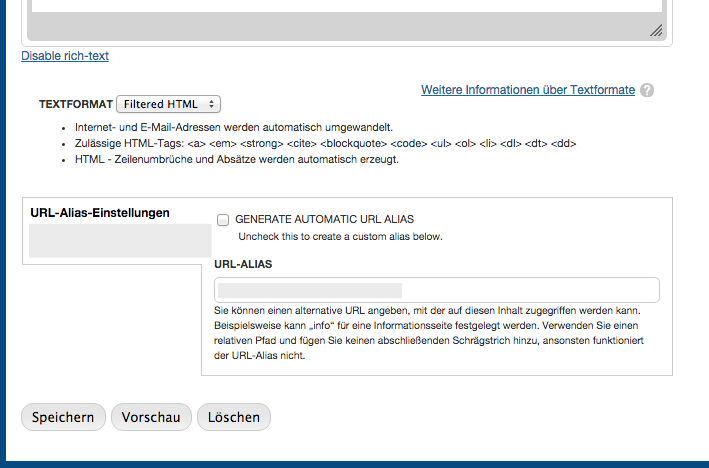The width and height of the screenshot is (709, 468).
Task: Click the 'GENERATE AUTOMATIC URL ALIAS' label
Action: click(324, 218)
